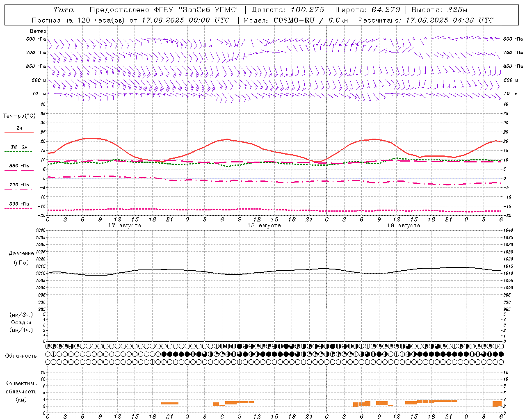Select the text 'Предоставлено ФГБУ "ЗапСиб УГМС"'
This screenshot has height=420, width=525.
pos(164,10)
